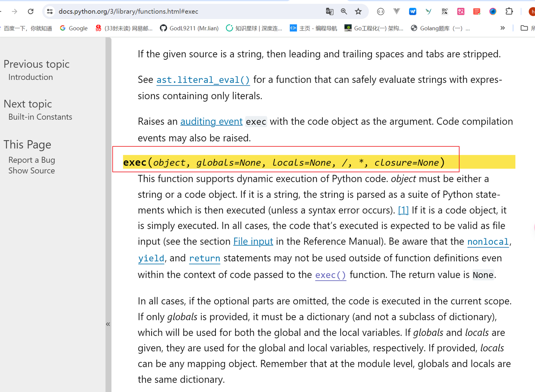Open the zoom magnifier icon in the address bar
The width and height of the screenshot is (535, 392).
click(344, 12)
